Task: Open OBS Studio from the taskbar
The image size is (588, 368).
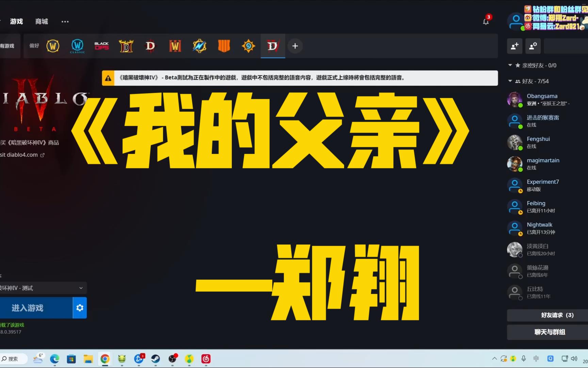Action: [x=173, y=358]
